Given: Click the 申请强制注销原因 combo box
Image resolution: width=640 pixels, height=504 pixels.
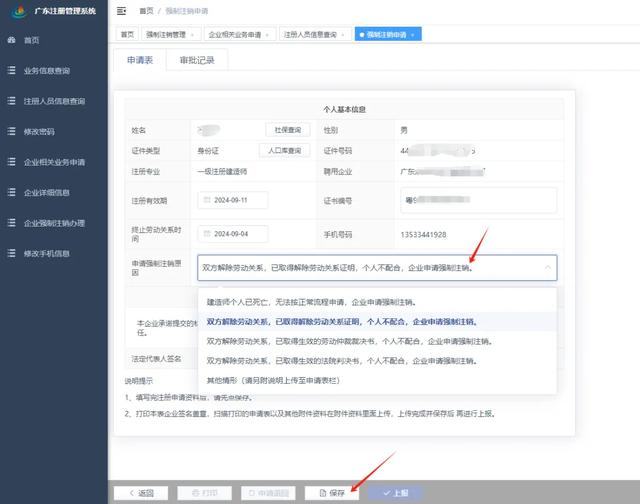Looking at the screenshot, I should 377,268.
